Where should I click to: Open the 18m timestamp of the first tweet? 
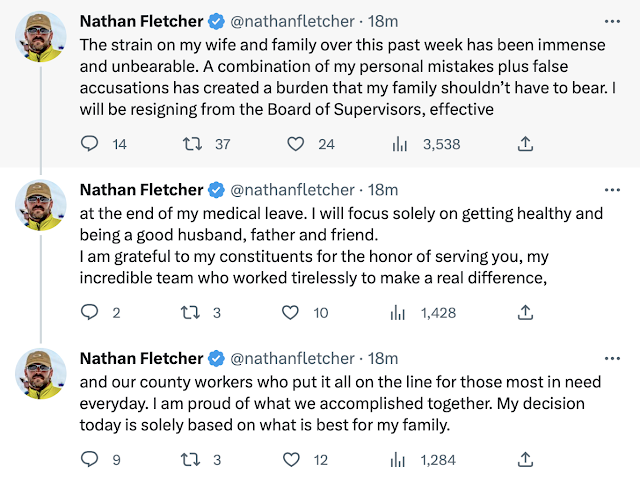[x=384, y=21]
